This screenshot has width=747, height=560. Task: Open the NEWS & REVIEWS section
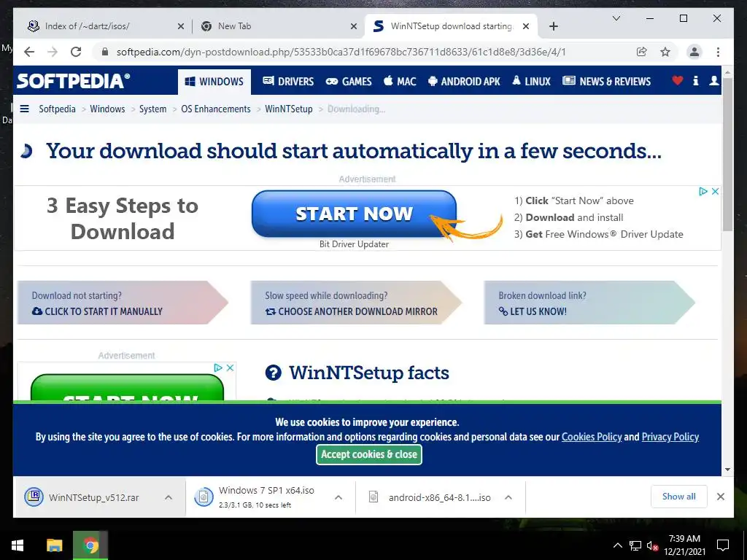(x=606, y=82)
